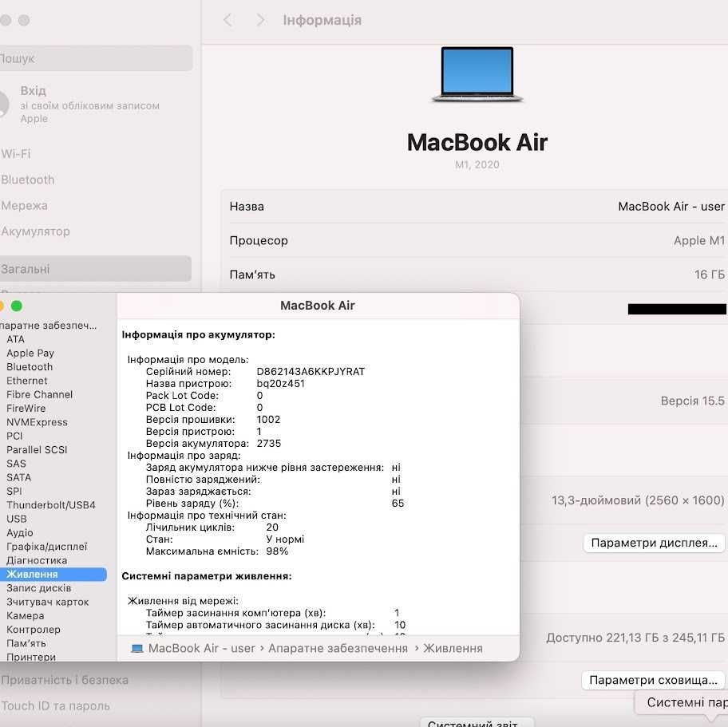This screenshot has height=727, width=728.
Task: Click battery condition value У нормі
Action: pos(285,539)
